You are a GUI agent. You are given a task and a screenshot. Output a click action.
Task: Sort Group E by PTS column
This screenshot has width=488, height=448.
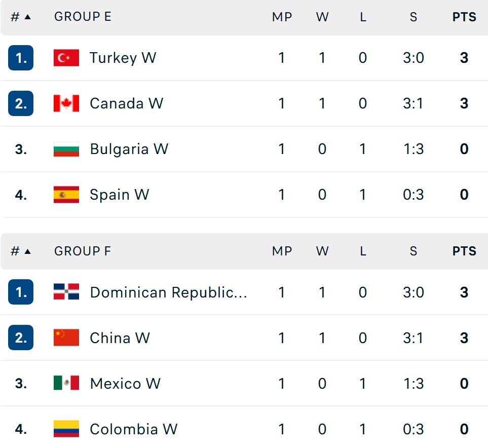[x=464, y=17]
